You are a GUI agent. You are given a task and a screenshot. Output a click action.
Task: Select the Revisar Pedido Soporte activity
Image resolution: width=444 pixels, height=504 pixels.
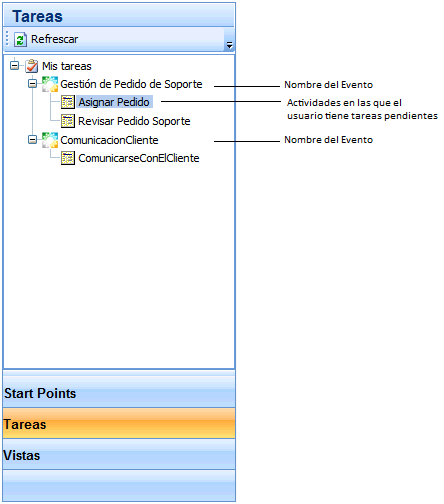pos(134,121)
